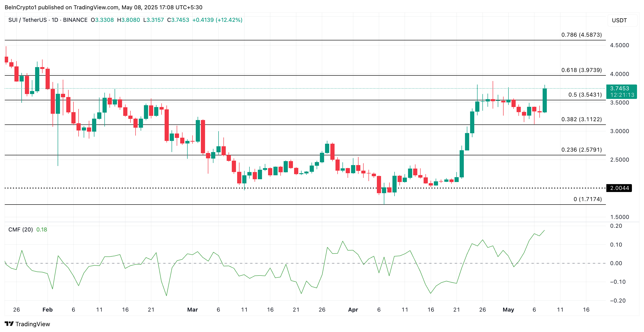Click the 0.786 (4.5873) Fibonacci label
Viewport: 644px width, 332px height.
click(x=581, y=35)
